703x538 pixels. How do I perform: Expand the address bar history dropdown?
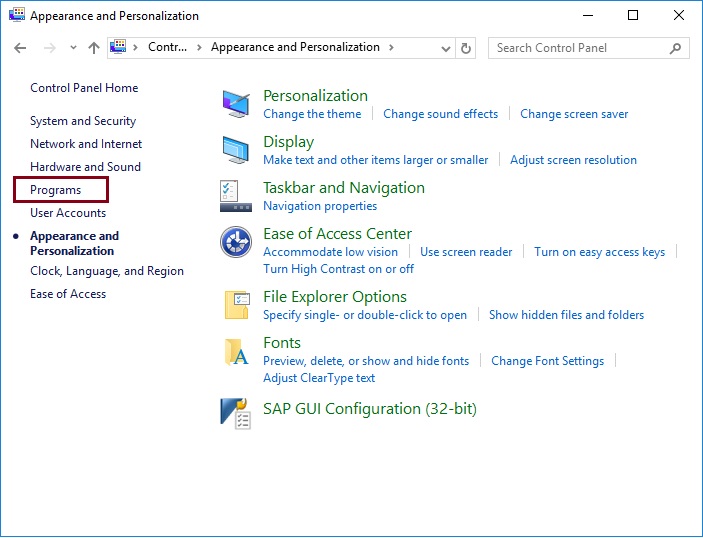(x=445, y=48)
